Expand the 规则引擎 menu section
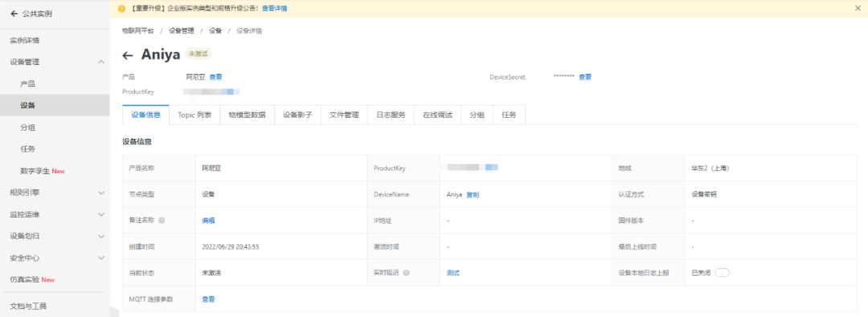 tap(100, 193)
